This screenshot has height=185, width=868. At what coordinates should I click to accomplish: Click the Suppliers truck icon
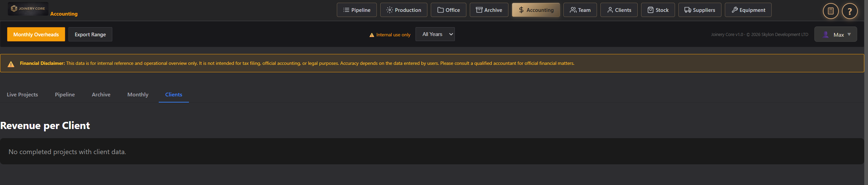[x=688, y=10]
